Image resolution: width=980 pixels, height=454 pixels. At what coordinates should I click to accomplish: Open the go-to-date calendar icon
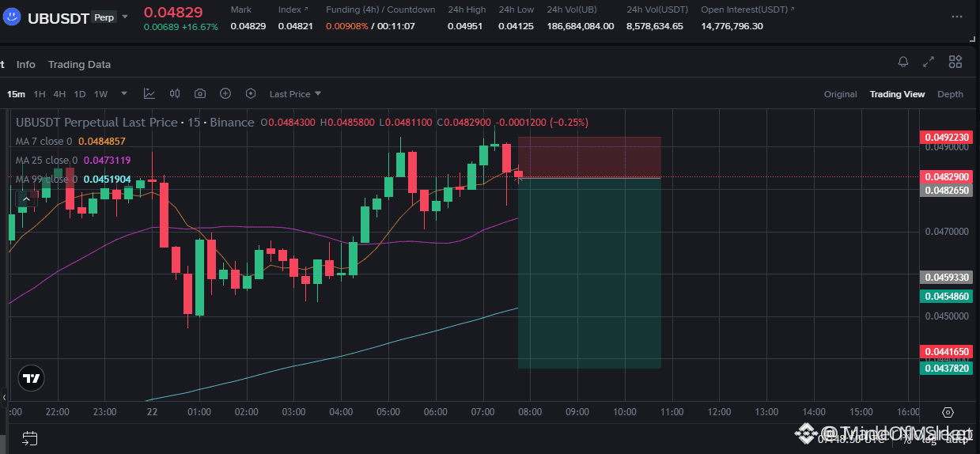click(x=30, y=438)
